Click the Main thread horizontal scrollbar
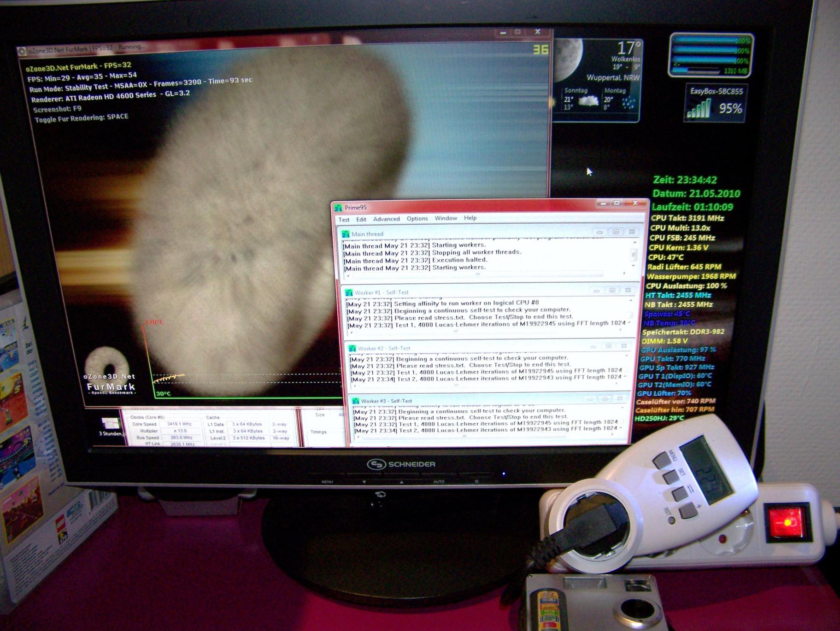 click(x=486, y=275)
